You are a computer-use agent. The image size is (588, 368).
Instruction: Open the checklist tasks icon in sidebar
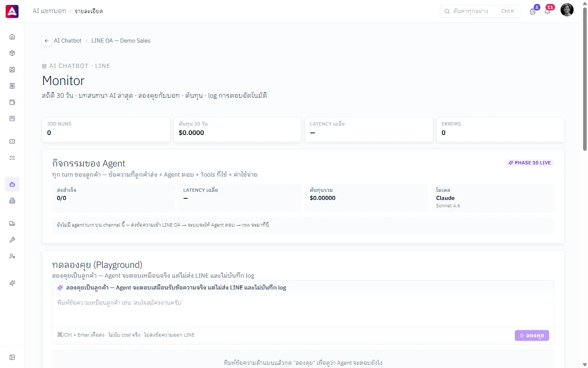click(x=12, y=158)
